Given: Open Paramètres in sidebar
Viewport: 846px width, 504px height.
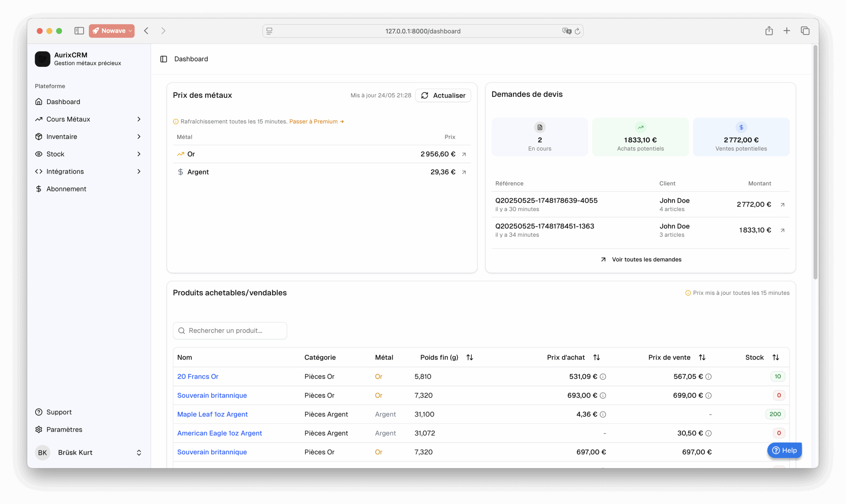Looking at the screenshot, I should pos(89,430).
